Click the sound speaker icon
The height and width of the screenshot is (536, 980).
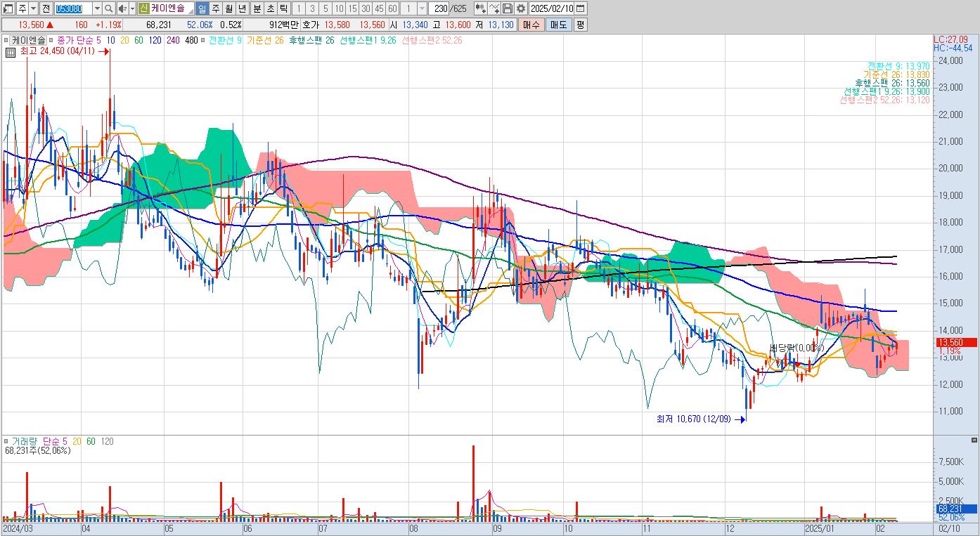[122, 8]
